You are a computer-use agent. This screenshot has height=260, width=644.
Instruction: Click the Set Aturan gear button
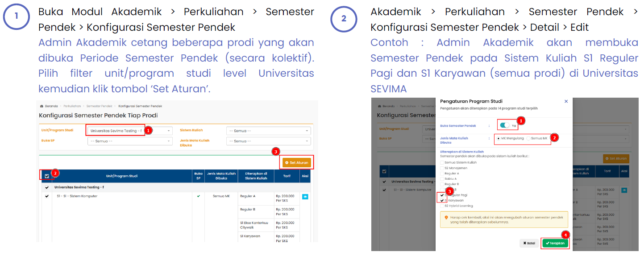pyautogui.click(x=297, y=163)
